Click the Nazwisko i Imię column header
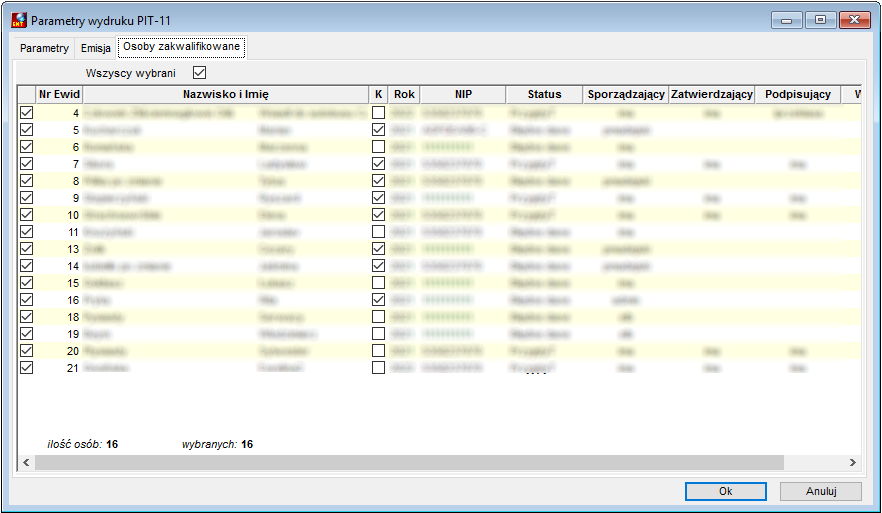 [x=226, y=94]
